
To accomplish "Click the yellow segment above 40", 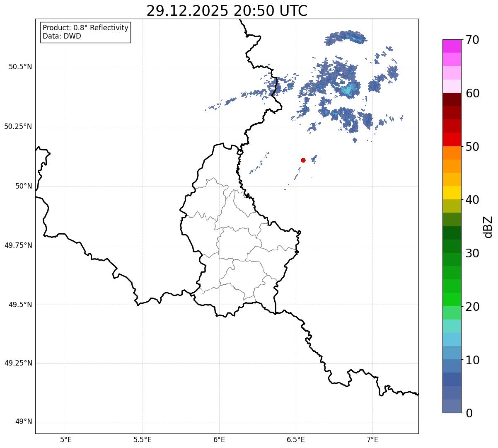I will 452,193.
